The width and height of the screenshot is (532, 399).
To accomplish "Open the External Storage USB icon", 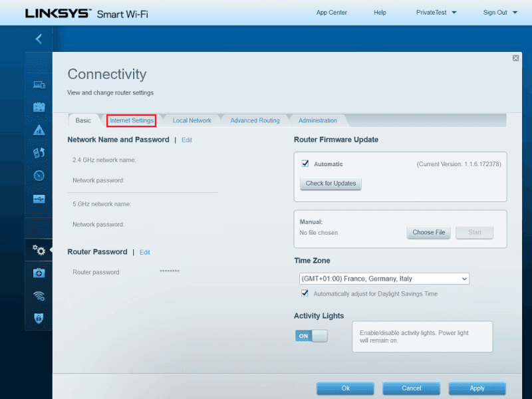I will pos(39,199).
